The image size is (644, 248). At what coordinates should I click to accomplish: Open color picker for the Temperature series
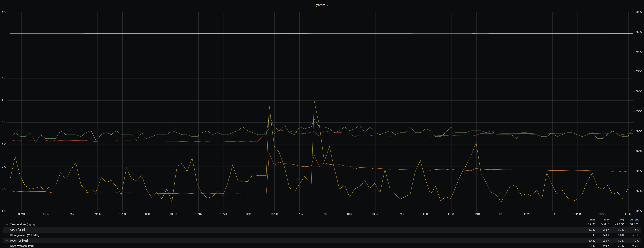(x=7, y=224)
